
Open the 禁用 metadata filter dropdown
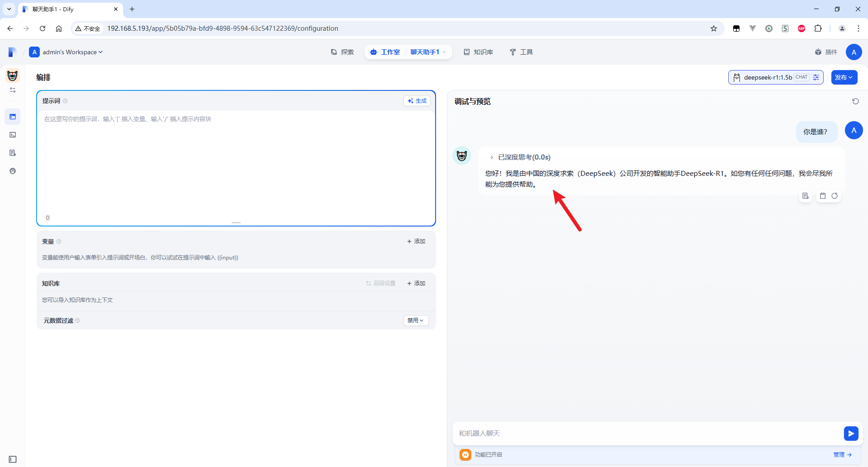416,321
